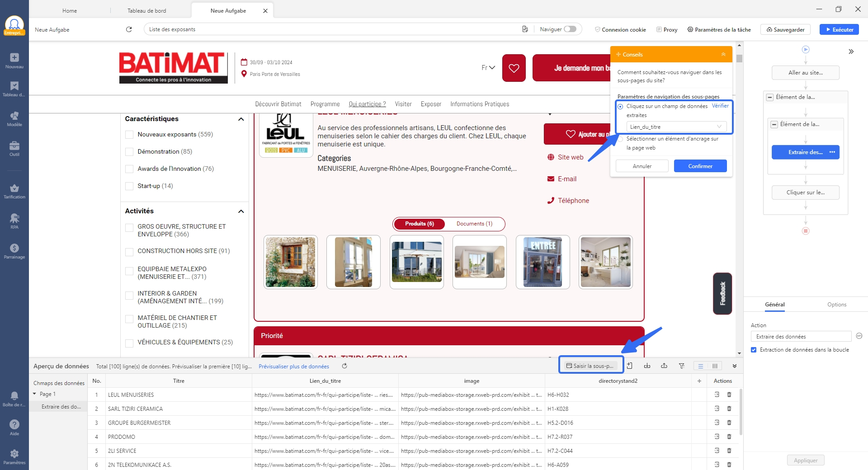Check Démonstration filter
The height and width of the screenshot is (470, 868).
(x=129, y=152)
